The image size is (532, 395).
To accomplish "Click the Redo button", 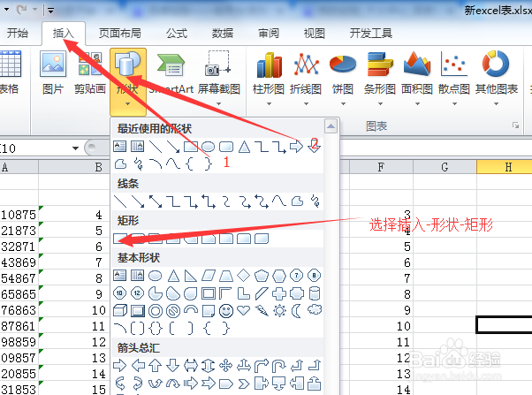I will coord(22,10).
